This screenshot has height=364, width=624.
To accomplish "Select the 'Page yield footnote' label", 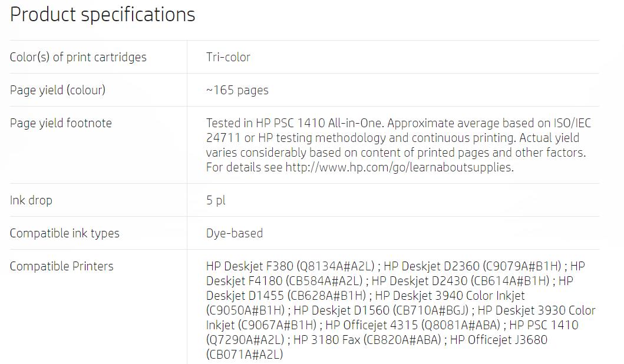I will [x=61, y=123].
